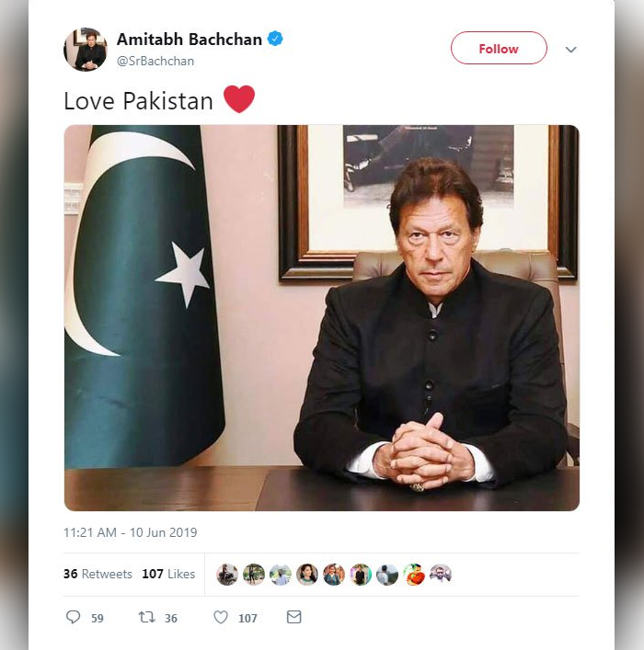This screenshot has height=650, width=644.
Task: Like the tweet with heart icon
Action: pos(221,617)
